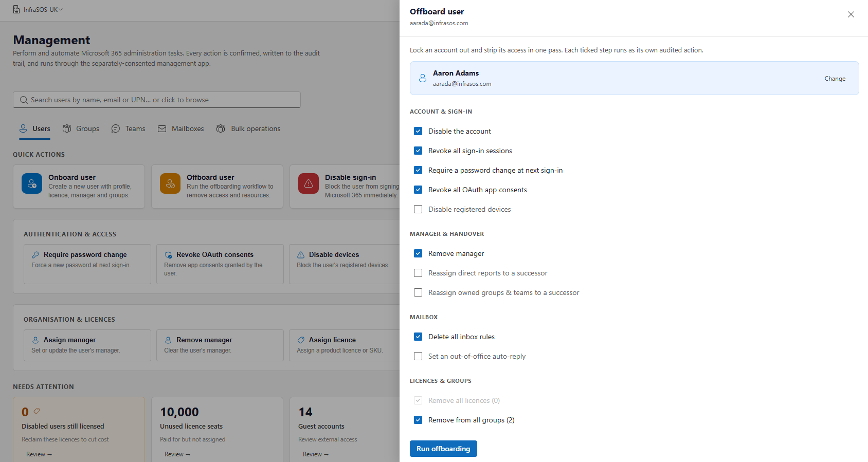The width and height of the screenshot is (868, 462).
Task: Go to the Bulk operations tab
Action: click(x=248, y=128)
